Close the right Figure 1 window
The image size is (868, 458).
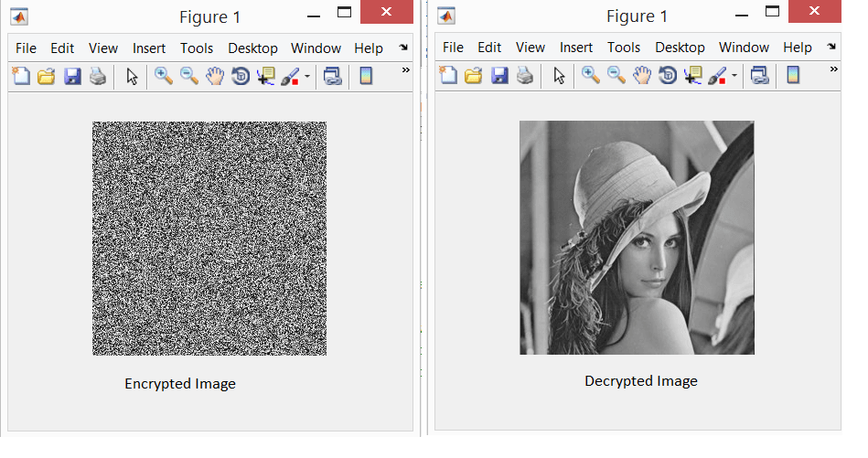(x=814, y=11)
